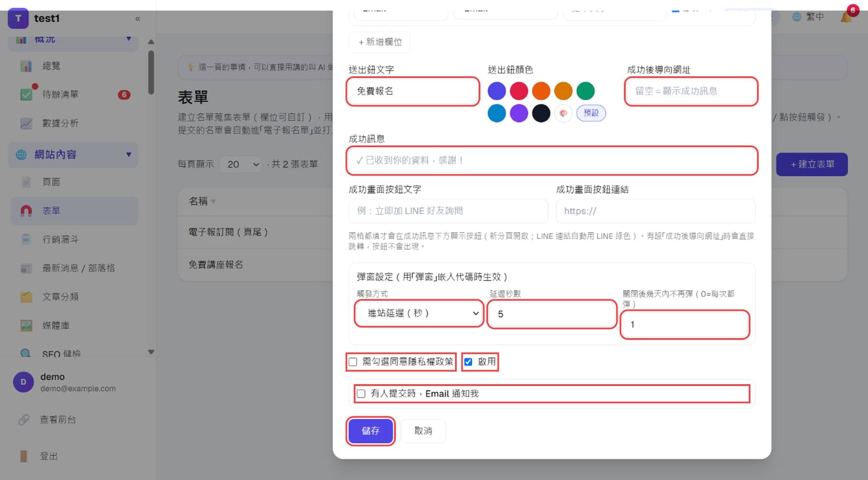Click the 預設 default color button
Viewport: 868px width, 480px height.
[591, 113]
